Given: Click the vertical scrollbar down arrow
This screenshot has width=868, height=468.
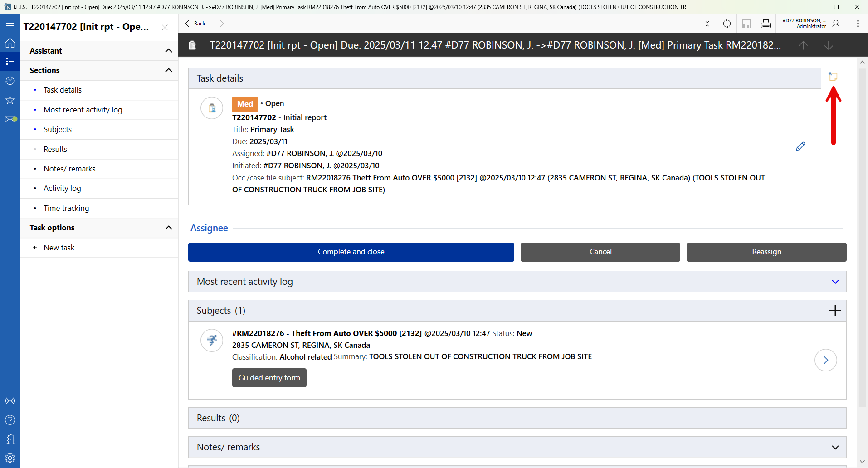Looking at the screenshot, I should (x=862, y=462).
